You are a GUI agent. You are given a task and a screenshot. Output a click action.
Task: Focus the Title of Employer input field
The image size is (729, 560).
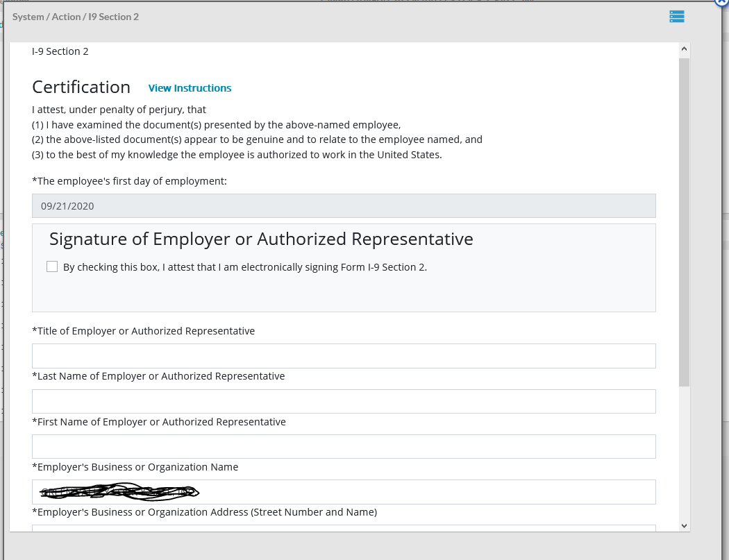tap(344, 356)
